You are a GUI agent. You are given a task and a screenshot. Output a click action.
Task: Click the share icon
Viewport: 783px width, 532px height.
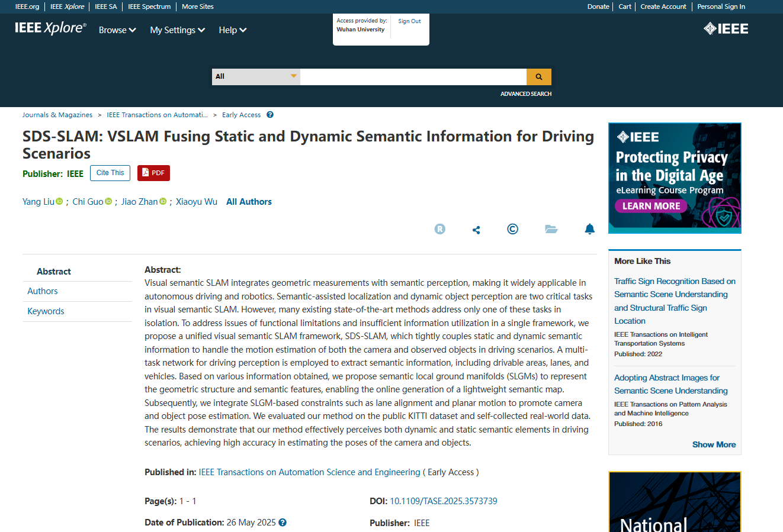(476, 230)
